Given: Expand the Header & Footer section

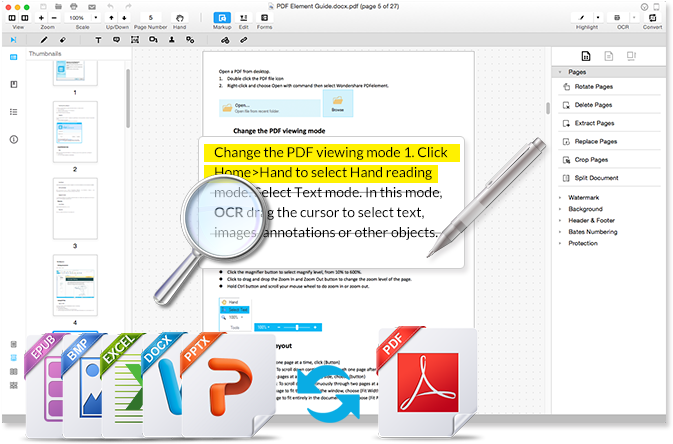Looking at the screenshot, I should pos(560,221).
